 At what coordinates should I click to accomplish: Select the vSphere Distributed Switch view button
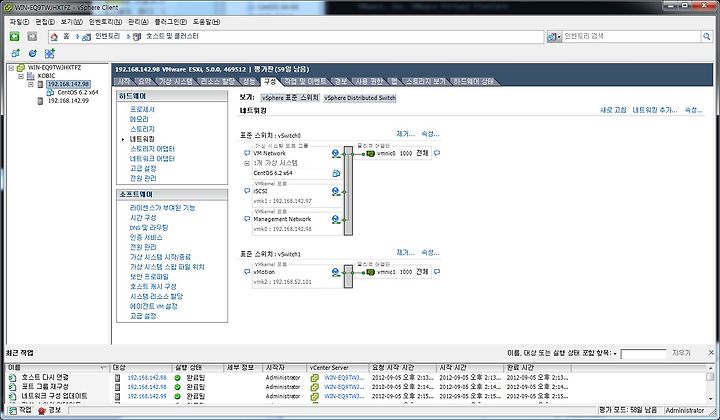pos(360,98)
